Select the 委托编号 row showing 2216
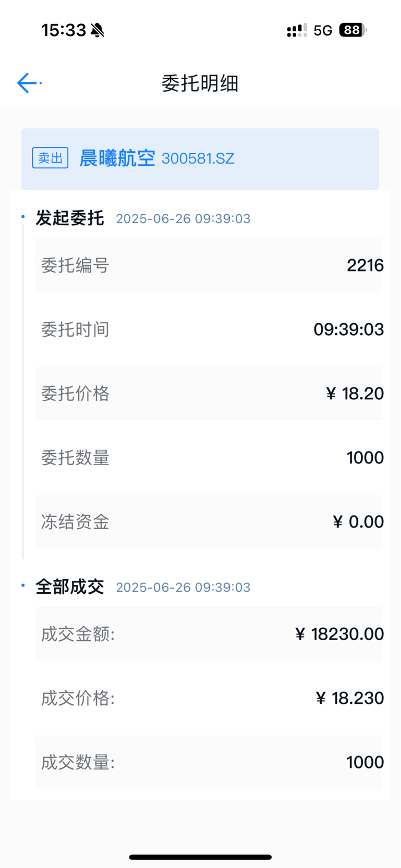 pyautogui.click(x=209, y=265)
